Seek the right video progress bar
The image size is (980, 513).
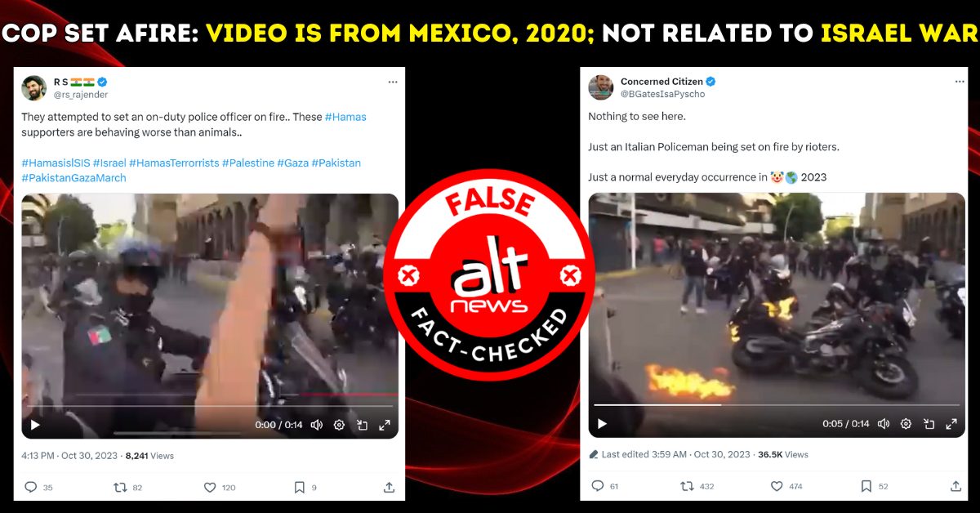pos(776,404)
